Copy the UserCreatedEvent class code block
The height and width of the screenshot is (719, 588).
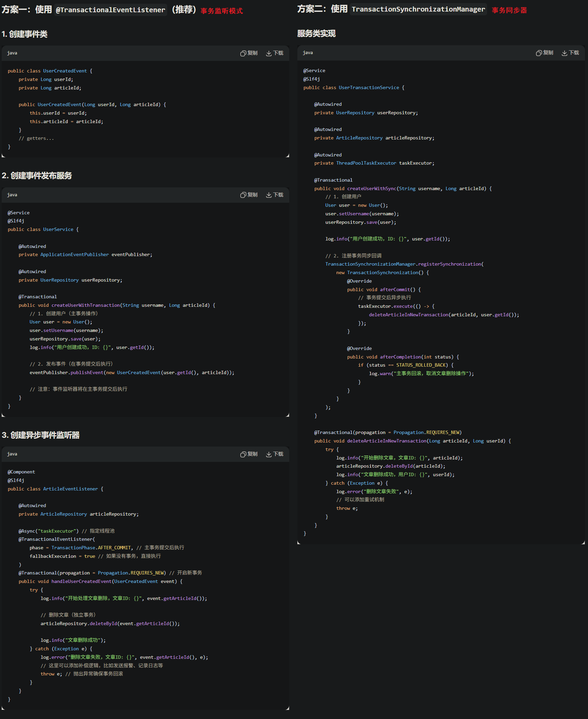click(x=249, y=53)
